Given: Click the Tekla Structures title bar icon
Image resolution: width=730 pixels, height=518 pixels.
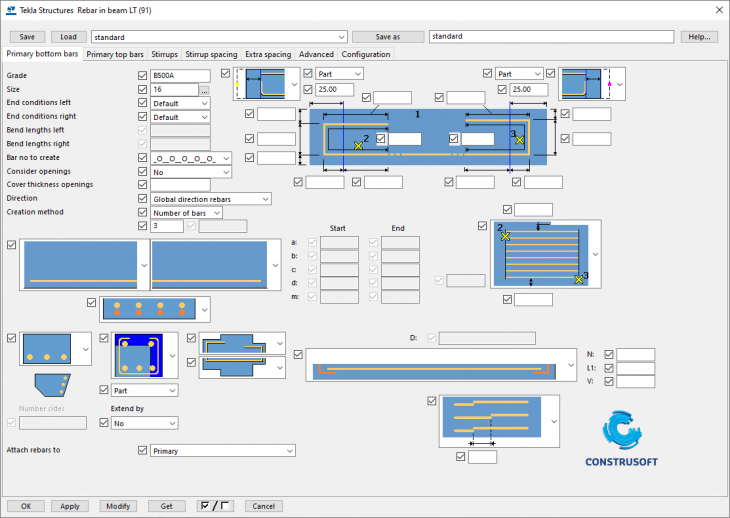Looking at the screenshot, I should 11,10.
